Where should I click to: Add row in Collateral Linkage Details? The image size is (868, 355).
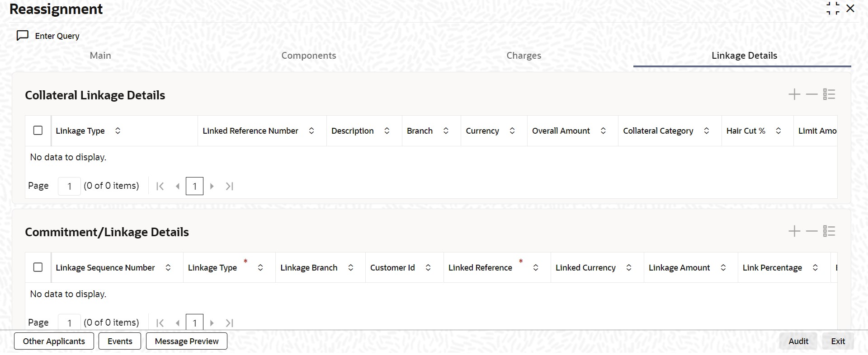point(794,94)
